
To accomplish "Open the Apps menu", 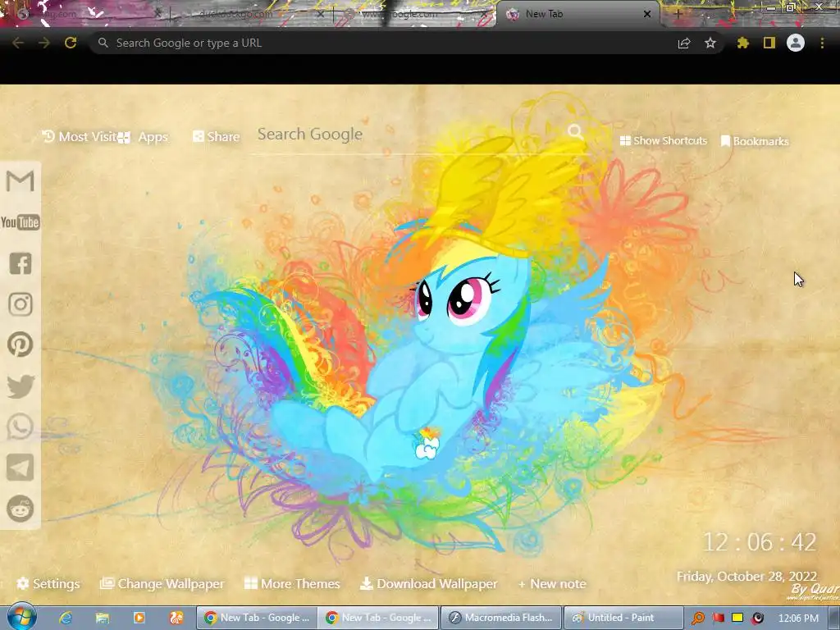I will tap(143, 137).
